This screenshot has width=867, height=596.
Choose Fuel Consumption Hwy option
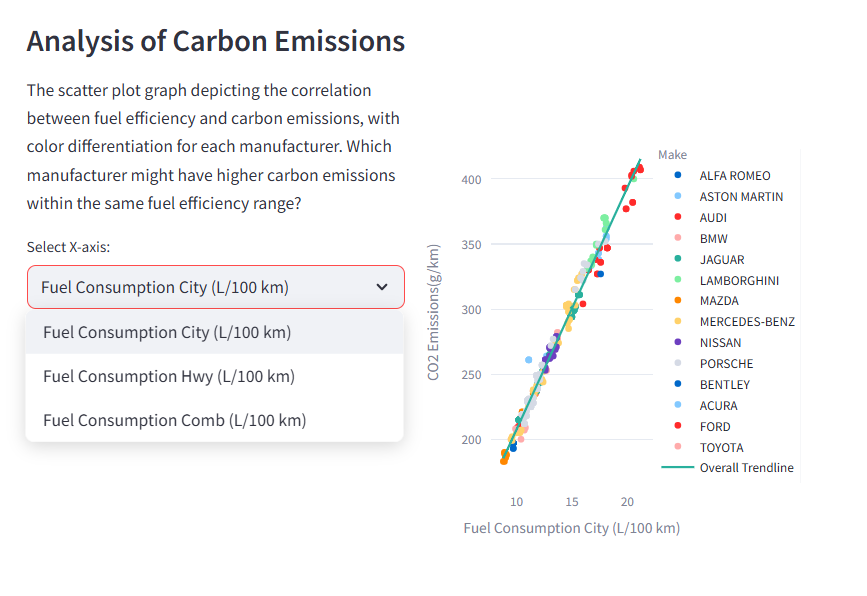click(215, 377)
